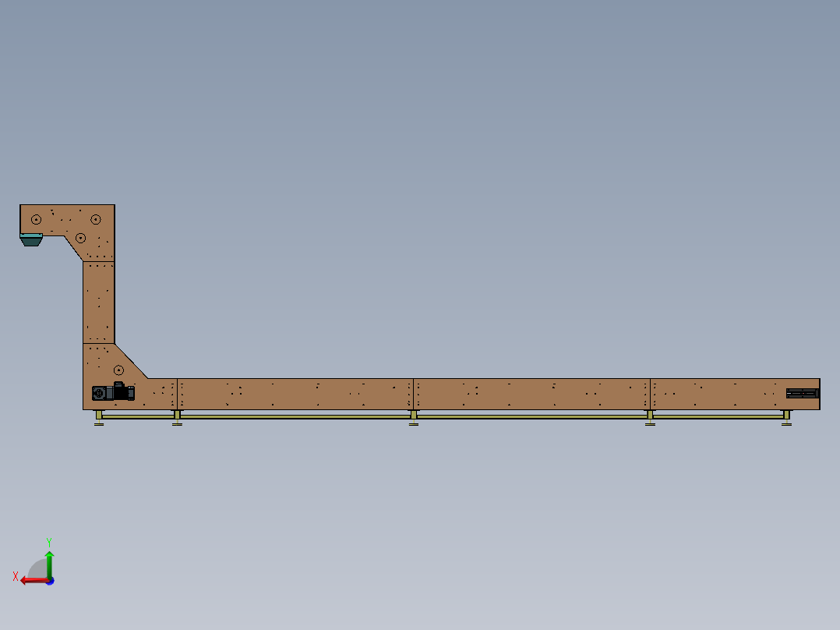Image resolution: width=840 pixels, height=630 pixels.
Task: Click the red X axis arrow of the triad
Action: pos(34,580)
